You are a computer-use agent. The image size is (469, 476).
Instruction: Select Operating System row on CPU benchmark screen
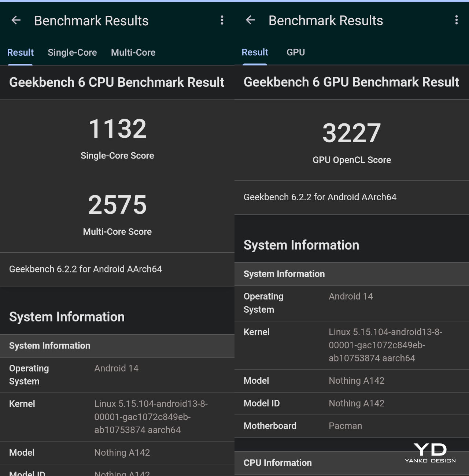click(x=117, y=375)
